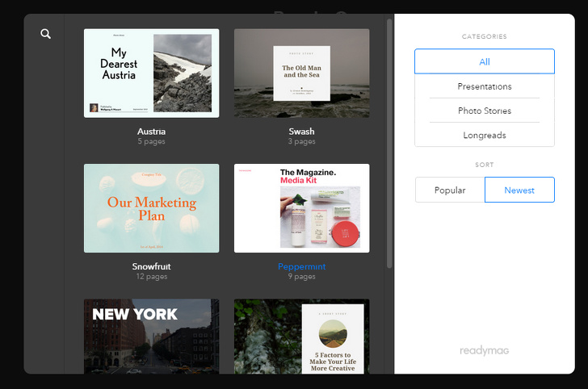Open the New York template thumbnail

coord(151,336)
